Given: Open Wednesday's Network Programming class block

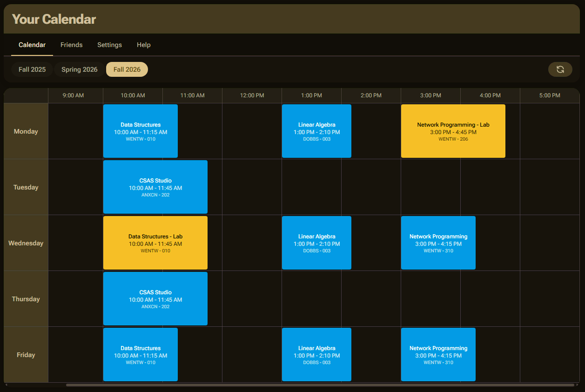Looking at the screenshot, I should [x=438, y=243].
